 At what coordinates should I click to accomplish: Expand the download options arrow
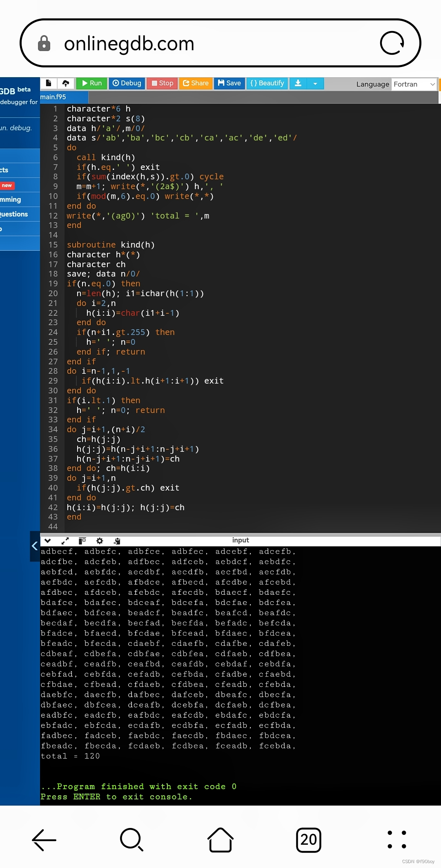point(315,83)
